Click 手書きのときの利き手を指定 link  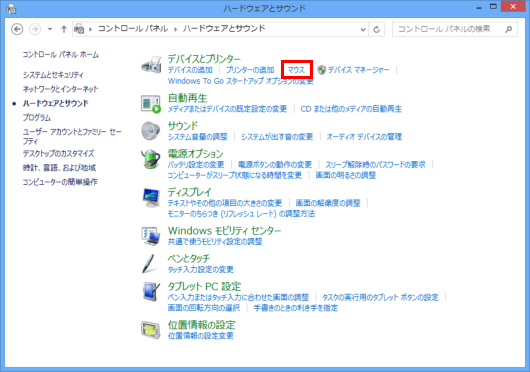click(x=296, y=308)
